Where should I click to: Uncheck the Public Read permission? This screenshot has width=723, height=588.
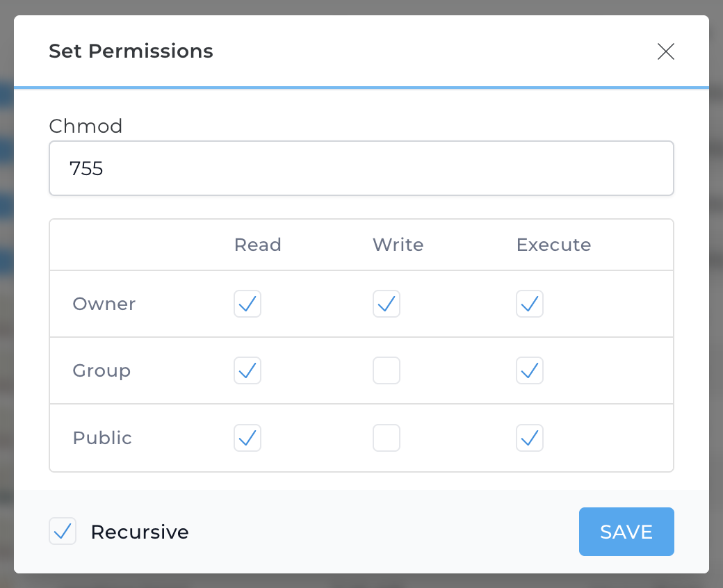247,438
